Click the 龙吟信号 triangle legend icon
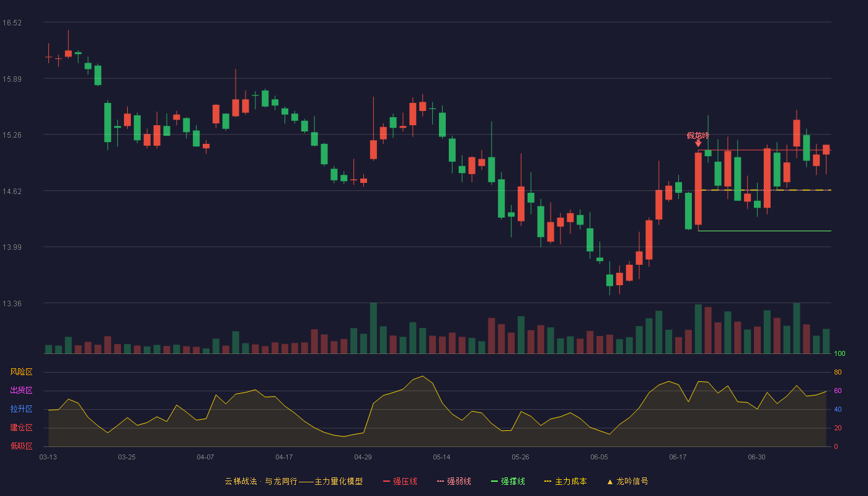 [x=609, y=482]
